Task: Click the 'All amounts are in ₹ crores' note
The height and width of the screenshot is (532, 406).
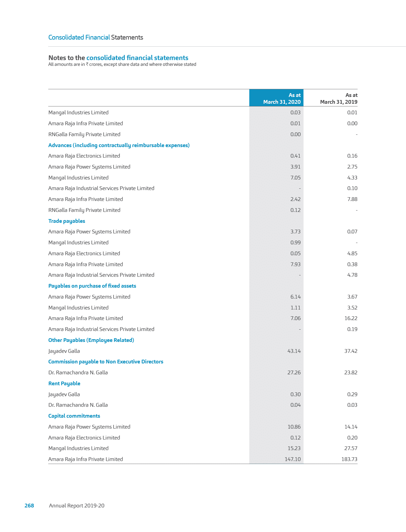Action: point(122,64)
